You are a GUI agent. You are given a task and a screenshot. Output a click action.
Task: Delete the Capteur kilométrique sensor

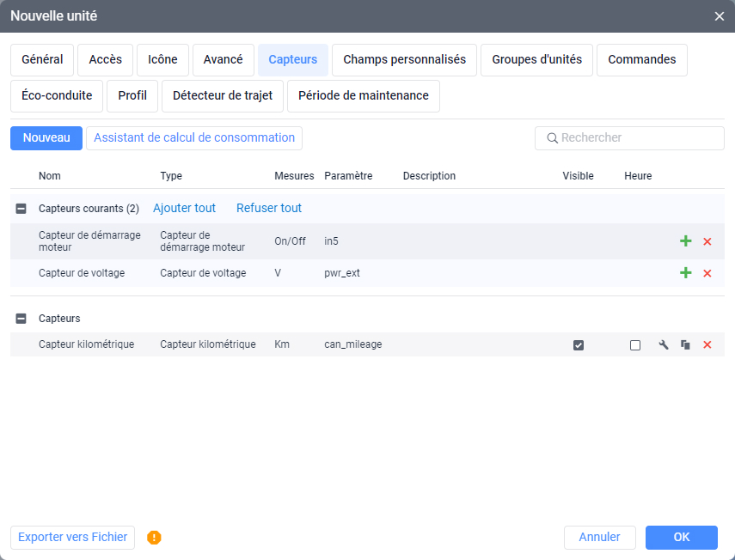point(707,345)
